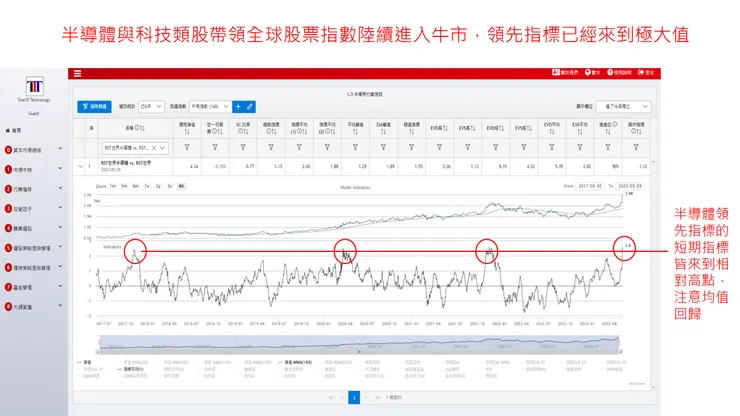This screenshot has height=416, width=740.
Task: Click the red number 8 sidebar badge
Action: [8, 306]
